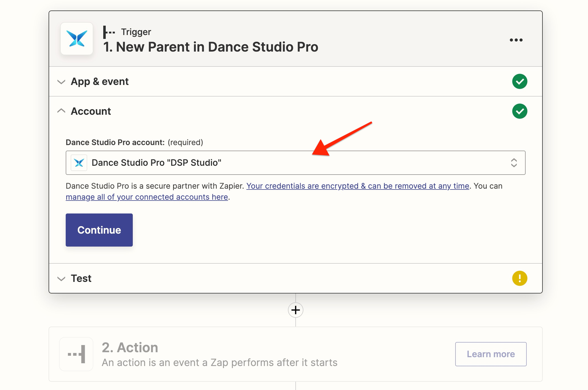Click the step title New Parent in Dance Studio Pro
This screenshot has width=588, height=390.
[x=211, y=47]
